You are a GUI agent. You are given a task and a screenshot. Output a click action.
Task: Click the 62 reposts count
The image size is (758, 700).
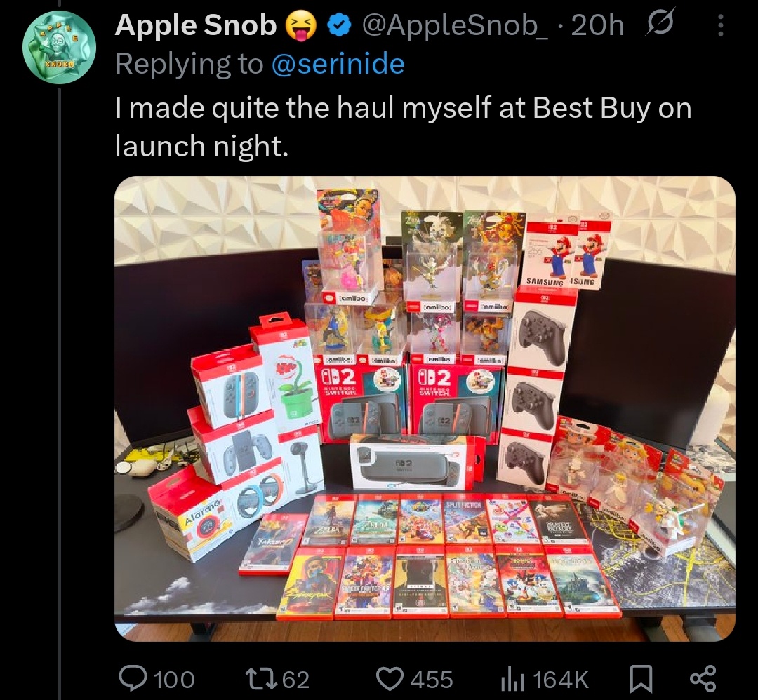tap(295, 679)
